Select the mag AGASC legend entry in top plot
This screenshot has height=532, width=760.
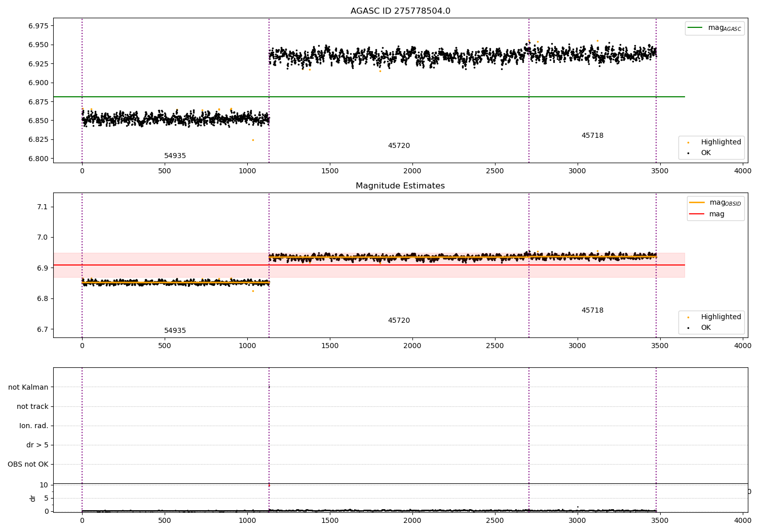(714, 28)
